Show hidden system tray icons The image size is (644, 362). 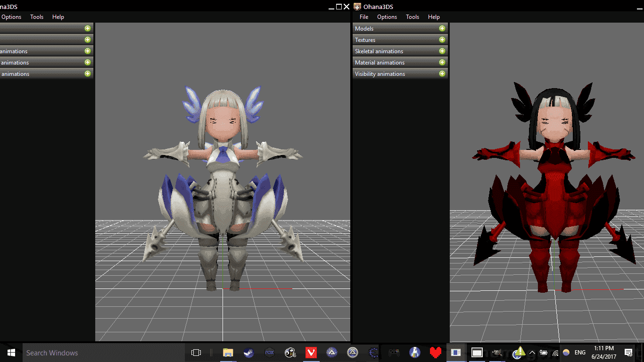click(532, 353)
